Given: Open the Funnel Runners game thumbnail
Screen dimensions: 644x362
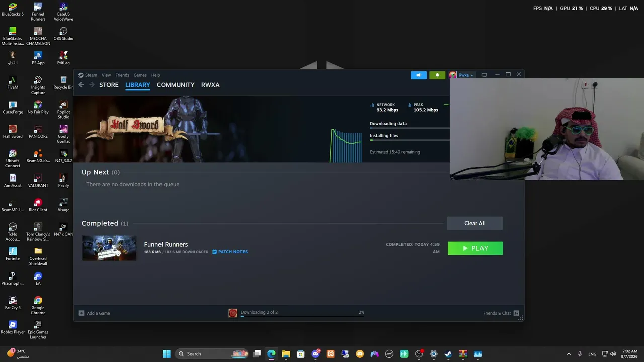Looking at the screenshot, I should pyautogui.click(x=109, y=248).
